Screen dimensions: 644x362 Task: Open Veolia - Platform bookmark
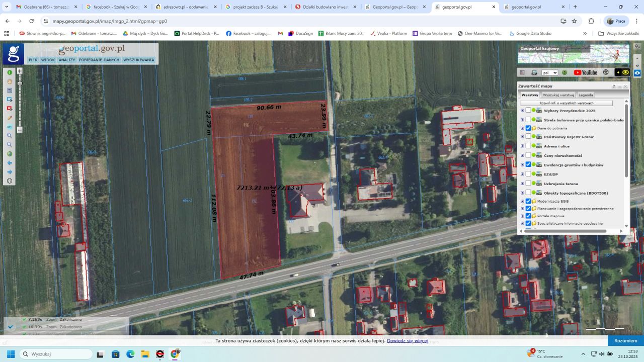(388, 33)
